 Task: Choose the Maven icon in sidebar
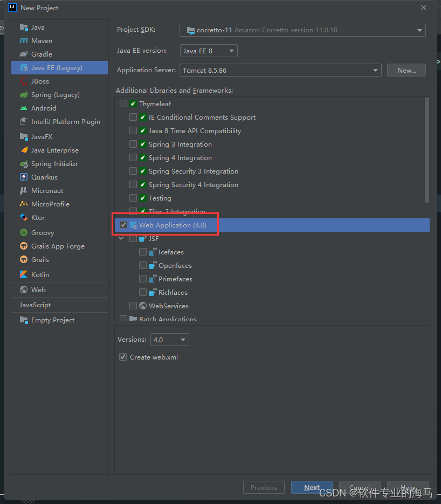click(x=24, y=41)
